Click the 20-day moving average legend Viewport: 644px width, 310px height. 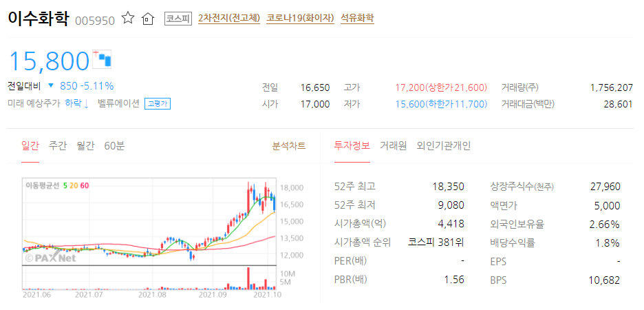(73, 185)
